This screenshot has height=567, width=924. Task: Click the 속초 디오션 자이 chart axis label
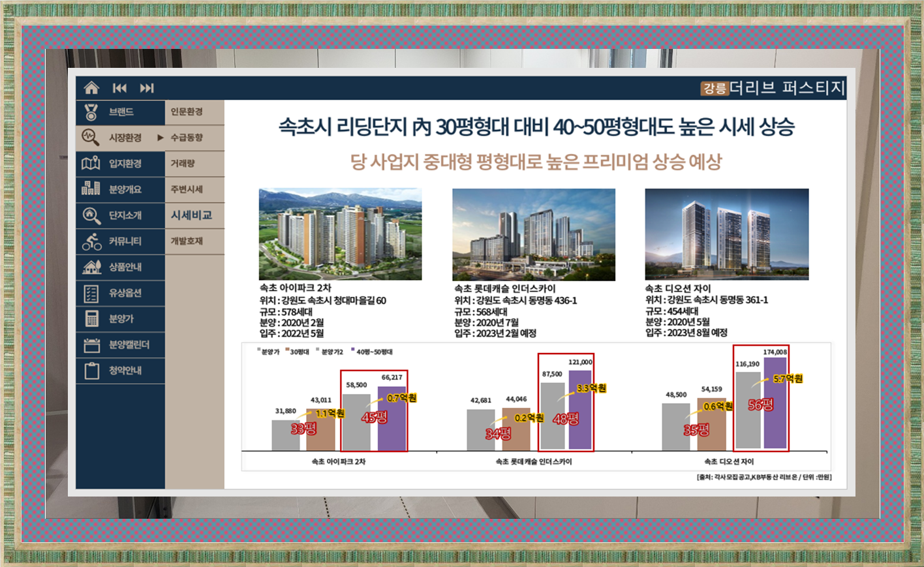(729, 461)
